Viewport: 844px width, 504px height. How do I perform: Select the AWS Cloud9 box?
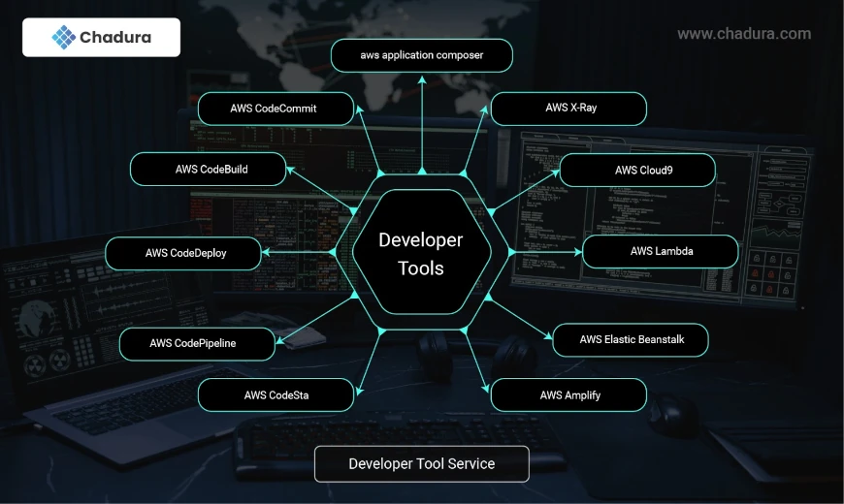pyautogui.click(x=637, y=170)
